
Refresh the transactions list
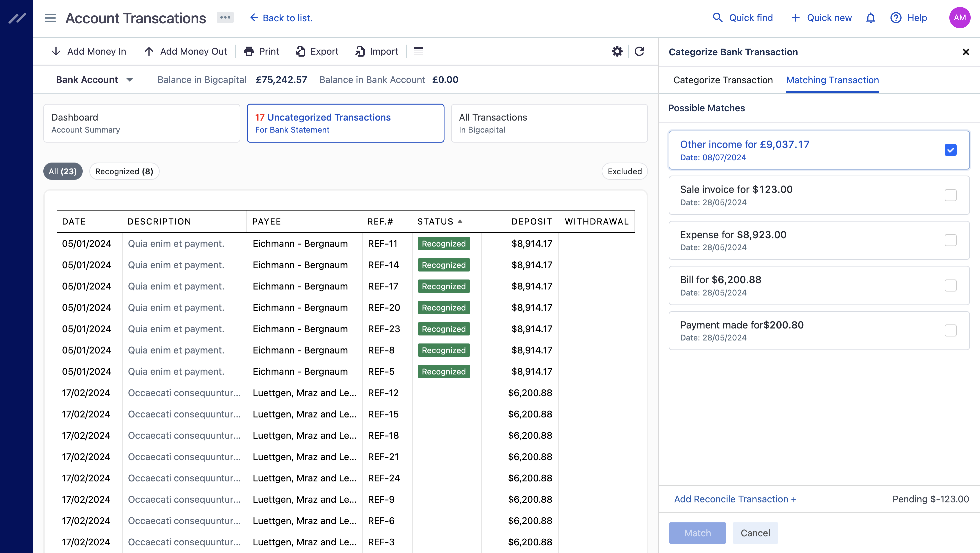click(639, 51)
